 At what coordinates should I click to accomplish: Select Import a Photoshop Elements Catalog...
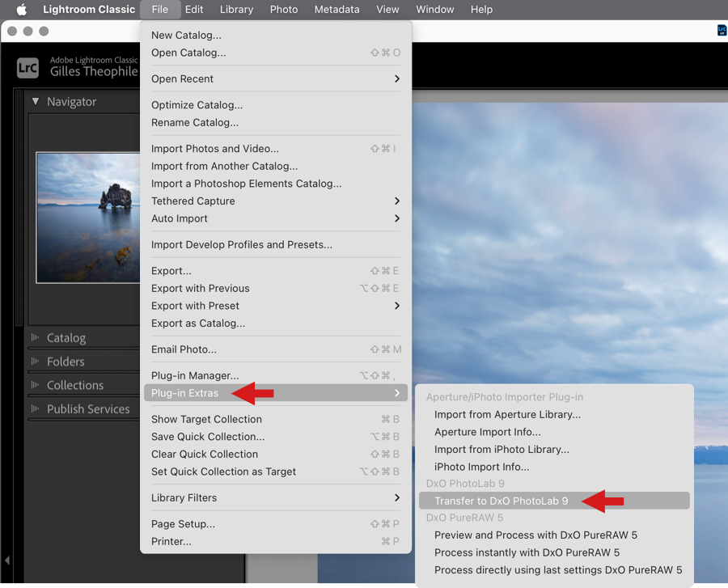[276, 184]
